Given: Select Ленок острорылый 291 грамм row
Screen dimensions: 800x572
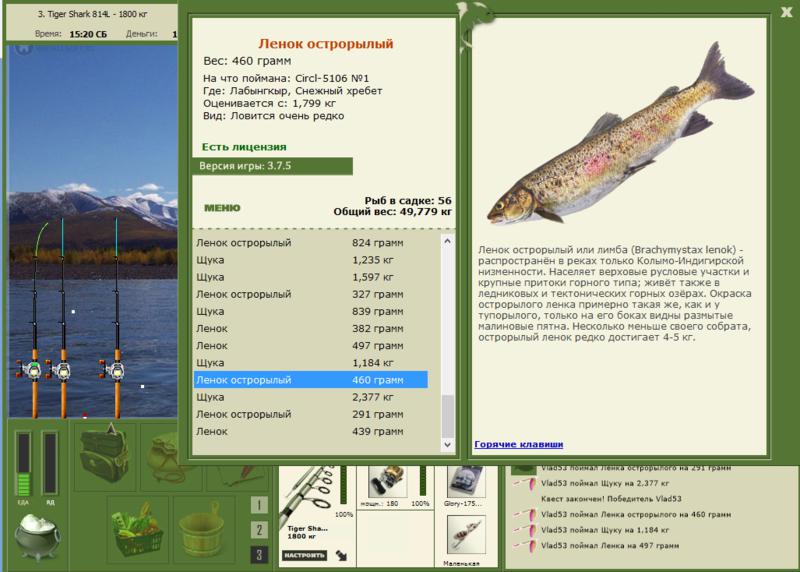Looking at the screenshot, I should [310, 414].
